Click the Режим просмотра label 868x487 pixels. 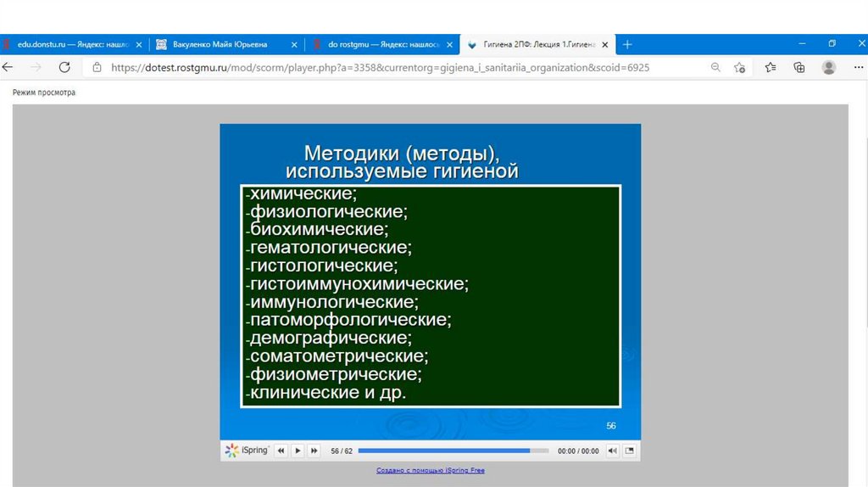pyautogui.click(x=44, y=92)
